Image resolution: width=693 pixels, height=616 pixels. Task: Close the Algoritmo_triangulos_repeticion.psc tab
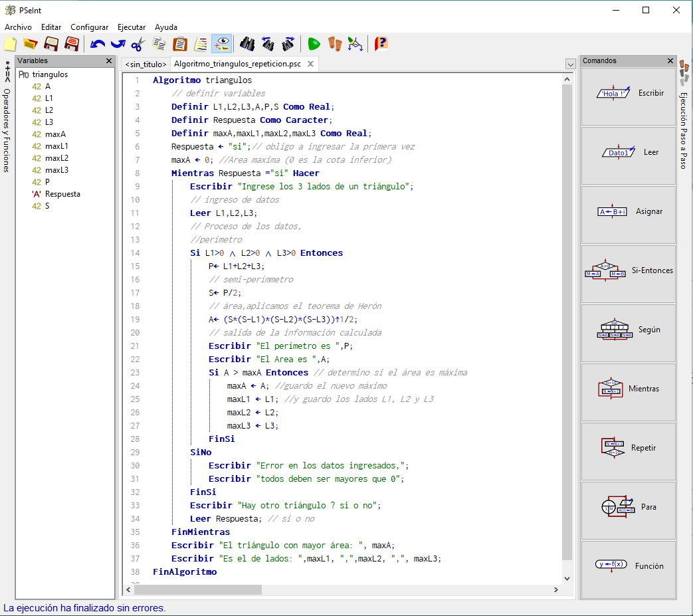311,64
